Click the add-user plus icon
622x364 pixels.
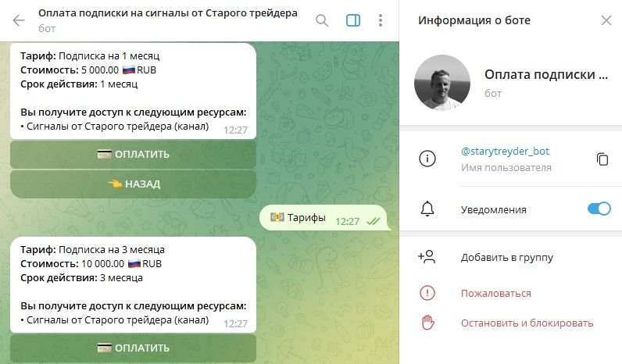point(427,257)
